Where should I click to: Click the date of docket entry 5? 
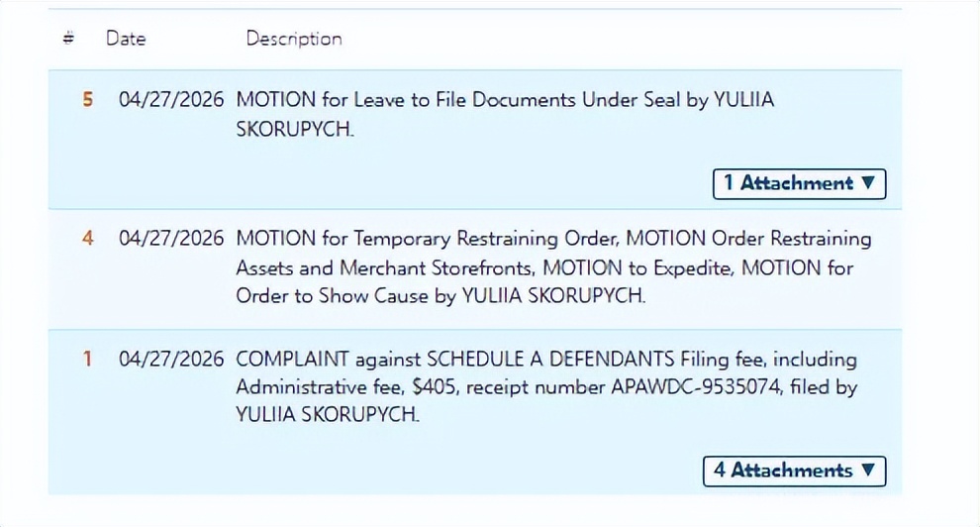click(171, 100)
